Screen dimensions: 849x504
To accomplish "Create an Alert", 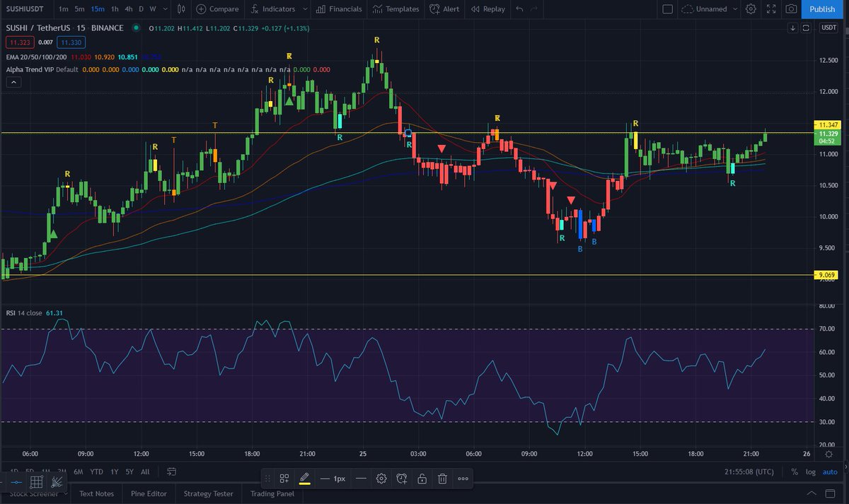I will click(x=444, y=9).
